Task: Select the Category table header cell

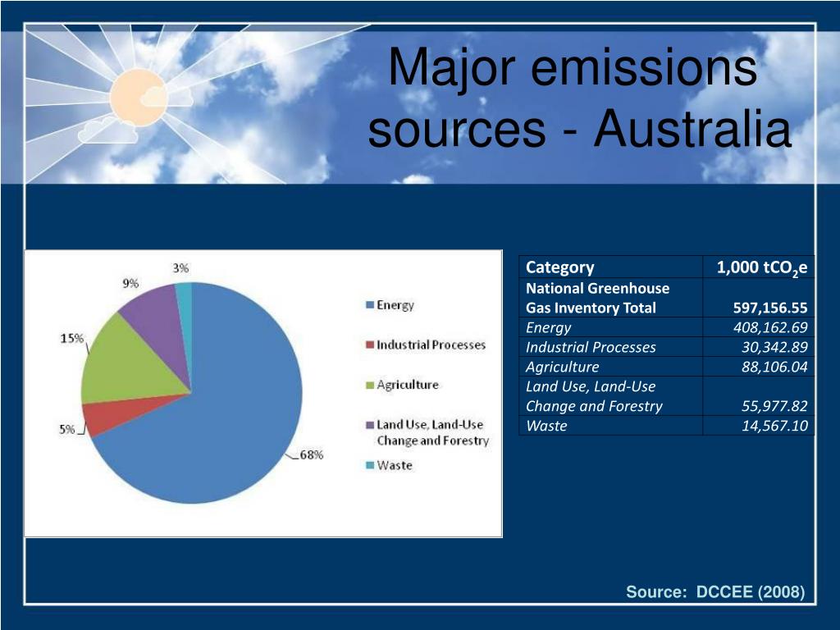Action: [x=610, y=267]
